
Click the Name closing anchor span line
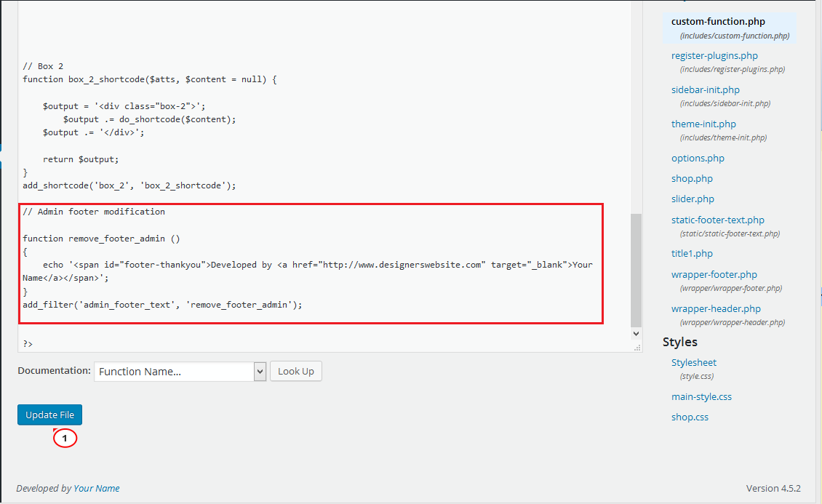65,279
